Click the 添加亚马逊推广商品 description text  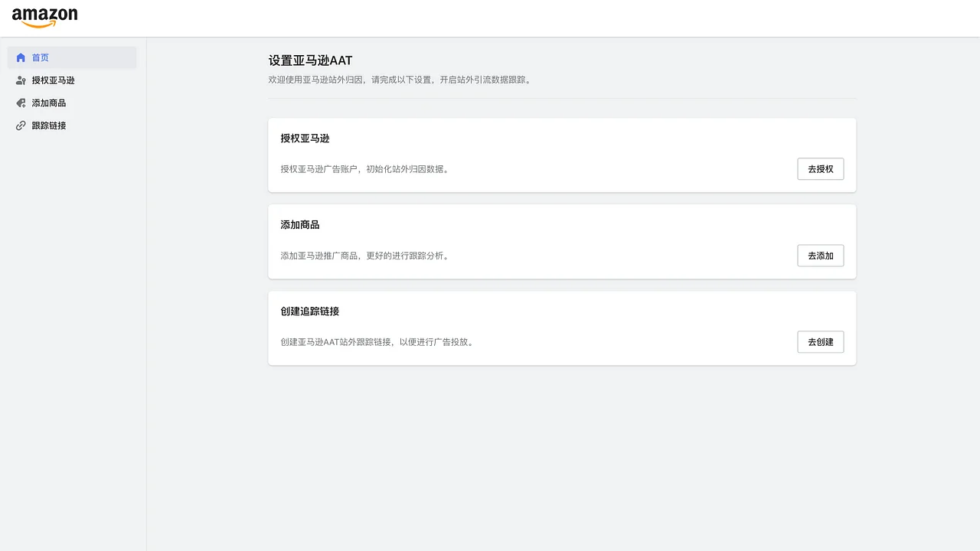(x=365, y=256)
